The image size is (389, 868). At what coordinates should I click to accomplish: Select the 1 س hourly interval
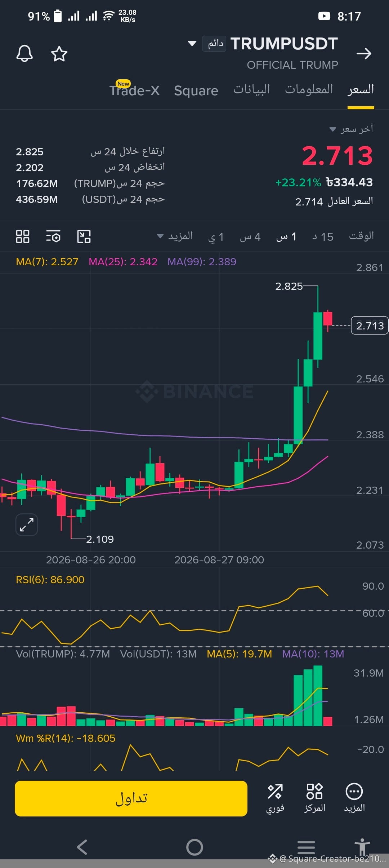[286, 237]
